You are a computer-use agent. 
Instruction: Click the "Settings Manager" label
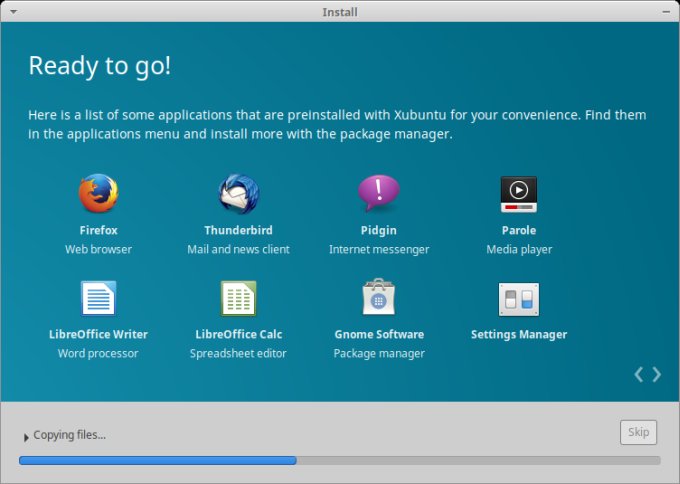(519, 334)
